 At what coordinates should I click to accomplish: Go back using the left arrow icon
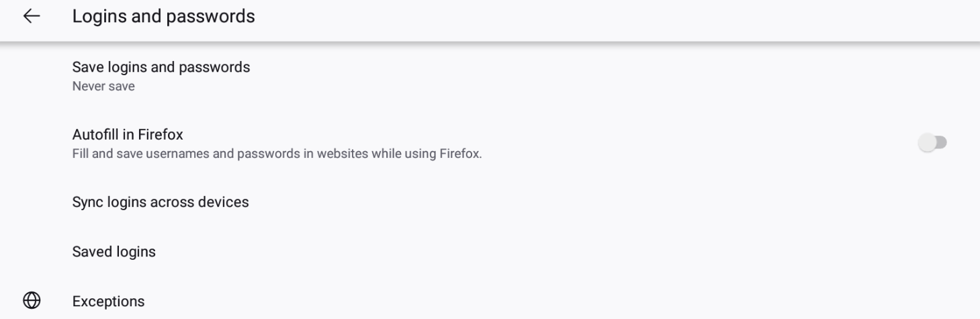coord(32,16)
